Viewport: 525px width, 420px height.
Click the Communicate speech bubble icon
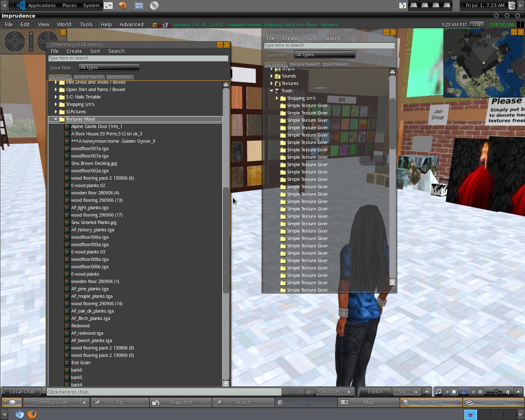tap(12, 402)
